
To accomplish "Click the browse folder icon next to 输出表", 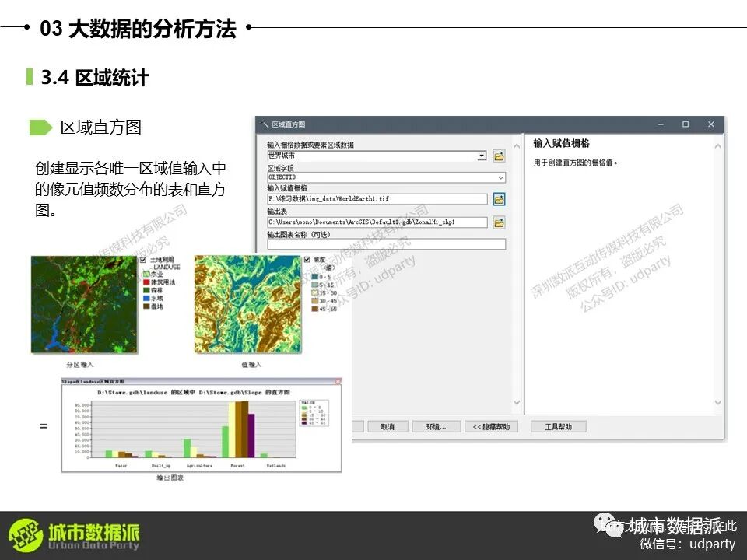I will [499, 222].
